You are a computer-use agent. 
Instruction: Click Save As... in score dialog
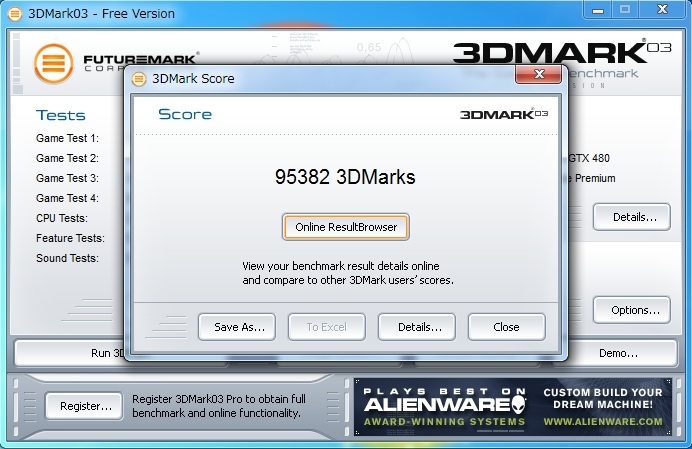(x=237, y=327)
